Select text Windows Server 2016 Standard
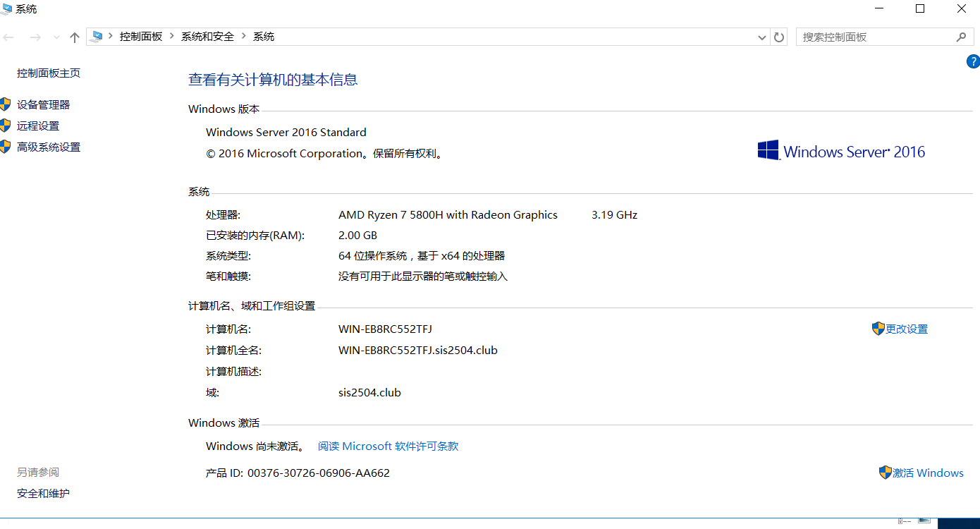Viewport: 980px width, 529px height. (286, 133)
